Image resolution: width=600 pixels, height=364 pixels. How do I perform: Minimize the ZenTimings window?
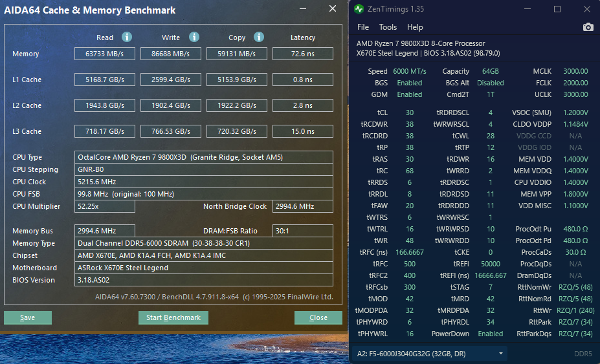528,9
